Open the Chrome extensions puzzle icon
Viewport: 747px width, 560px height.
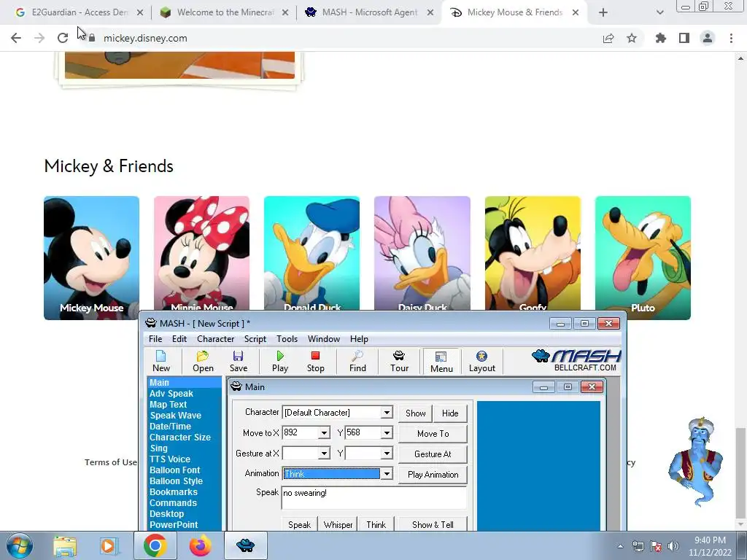click(x=660, y=38)
